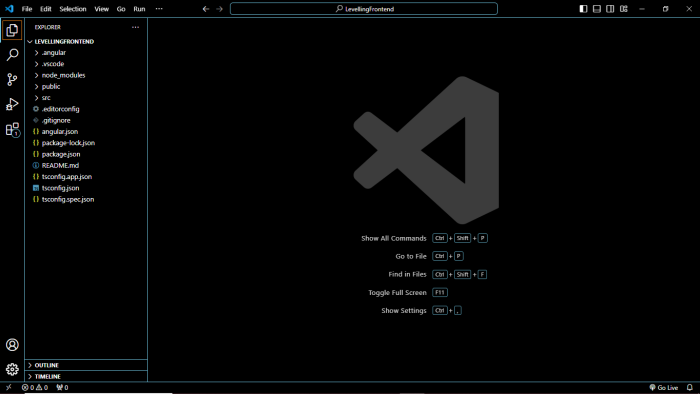The image size is (700, 394).
Task: Go forward with the right arrow
Action: [x=219, y=9]
